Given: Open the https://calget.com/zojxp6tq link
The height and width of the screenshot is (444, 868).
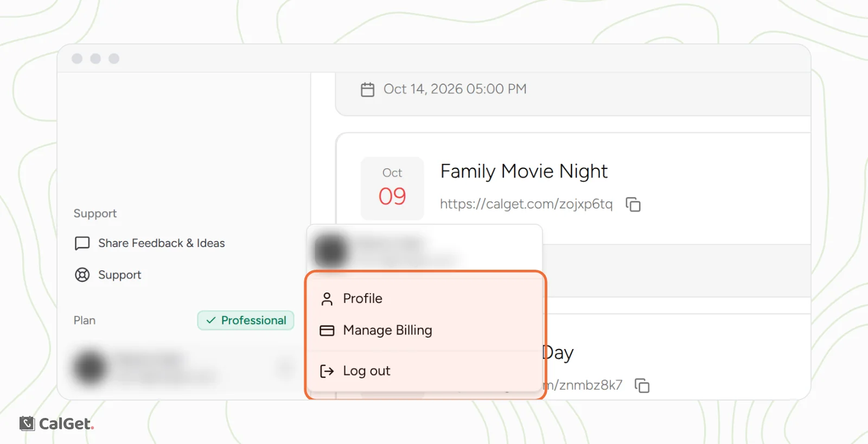Looking at the screenshot, I should coord(526,204).
